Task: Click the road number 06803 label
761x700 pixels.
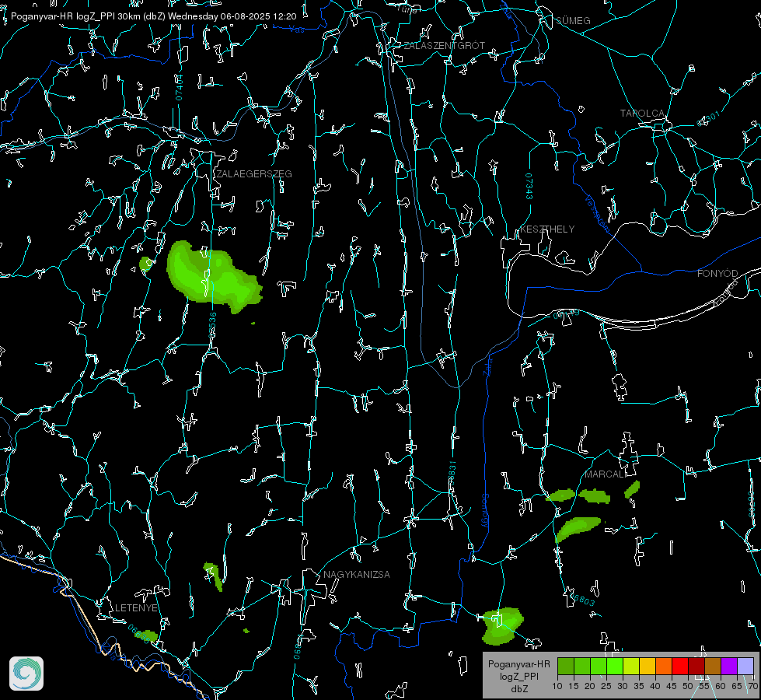Action: (582, 600)
